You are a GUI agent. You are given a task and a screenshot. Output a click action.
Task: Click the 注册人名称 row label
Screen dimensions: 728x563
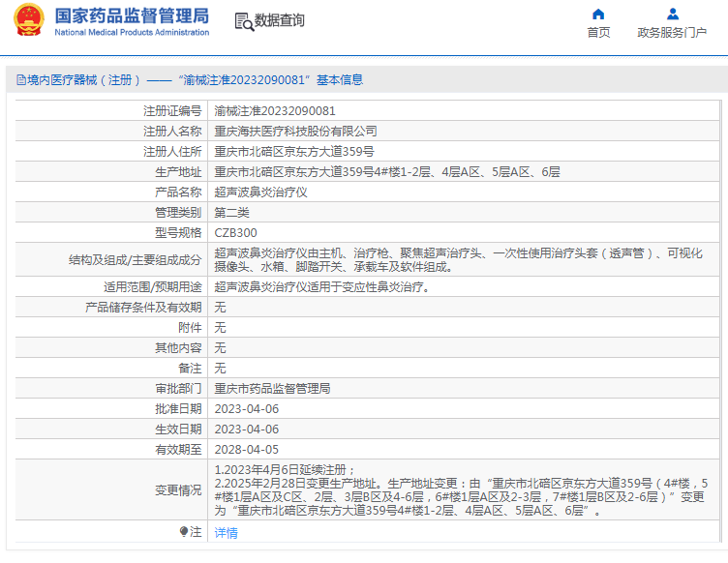(x=172, y=132)
